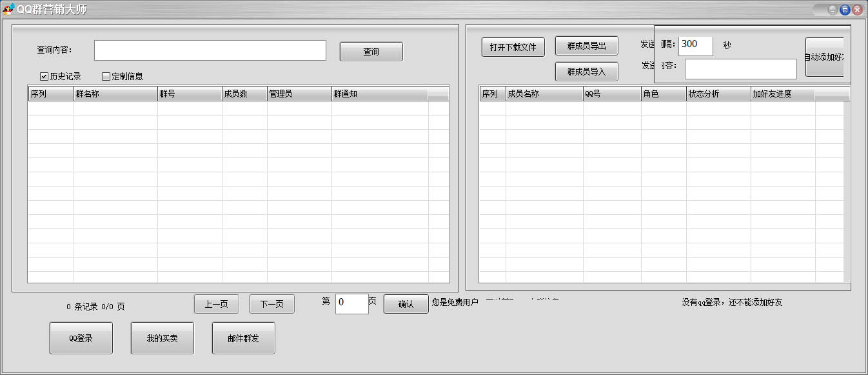The width and height of the screenshot is (868, 375).
Task: Click 群成员导出 export button
Action: point(587,46)
